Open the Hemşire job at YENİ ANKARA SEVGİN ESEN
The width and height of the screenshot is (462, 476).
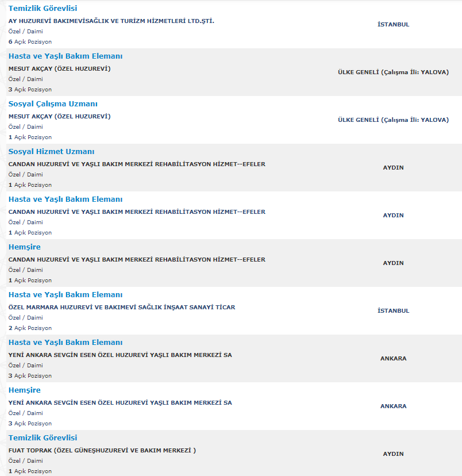click(x=24, y=390)
